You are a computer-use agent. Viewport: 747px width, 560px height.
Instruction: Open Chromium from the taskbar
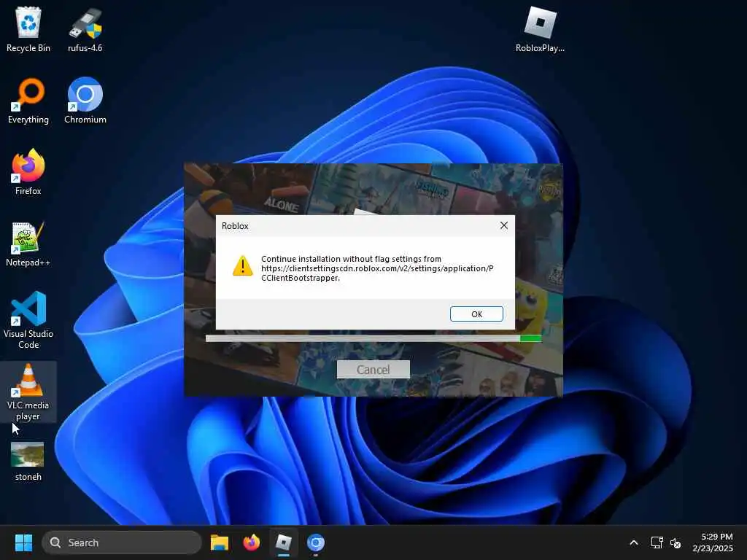(x=315, y=542)
